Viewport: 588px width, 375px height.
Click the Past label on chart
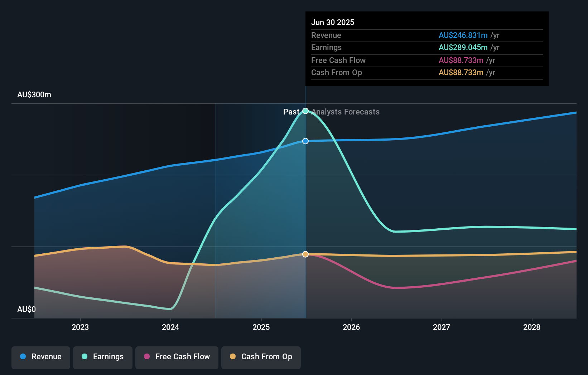click(291, 112)
